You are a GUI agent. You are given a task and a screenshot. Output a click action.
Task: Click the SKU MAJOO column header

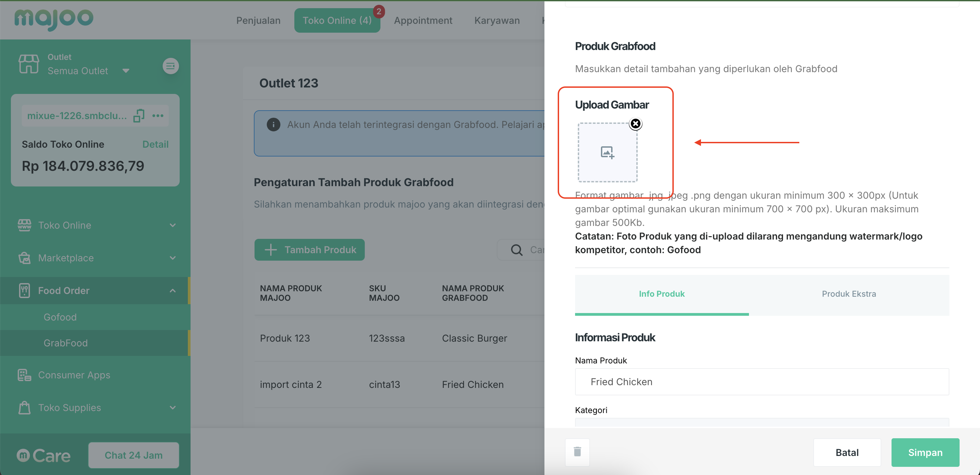point(384,293)
